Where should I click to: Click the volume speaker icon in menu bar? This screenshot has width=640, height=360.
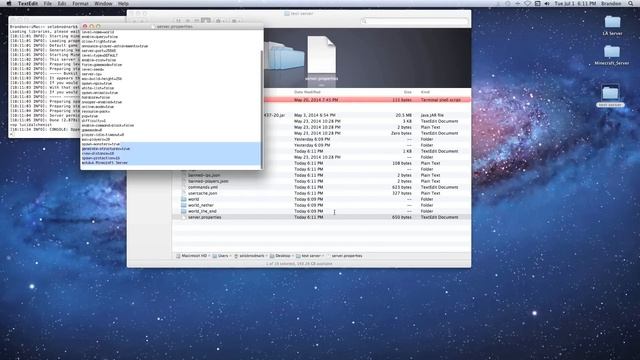pyautogui.click(x=547, y=3)
